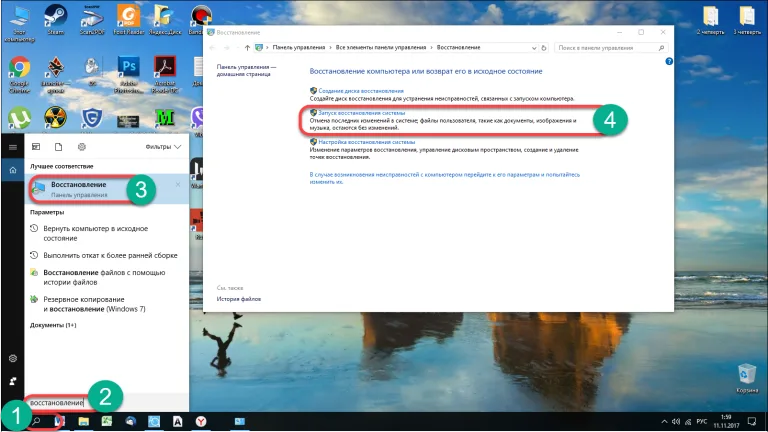Screen dimensions: 768x432
Task: Click the taskbar search magnifier icon
Action: click(36, 421)
